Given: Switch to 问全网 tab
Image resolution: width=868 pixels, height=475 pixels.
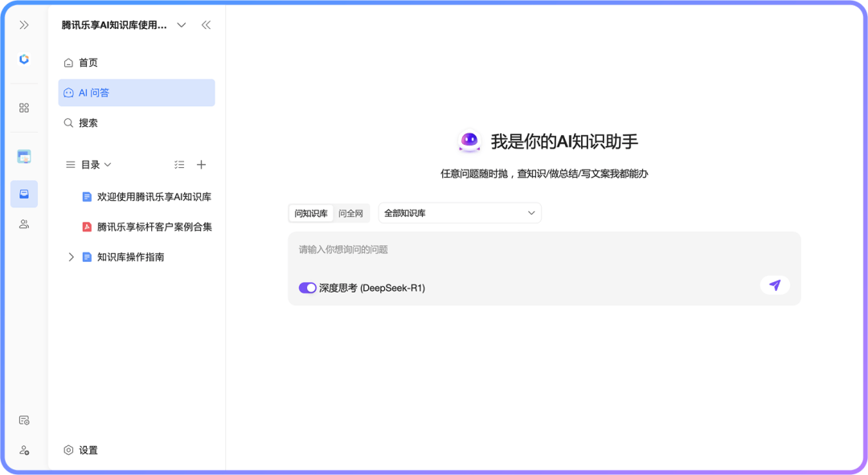Looking at the screenshot, I should (x=351, y=213).
